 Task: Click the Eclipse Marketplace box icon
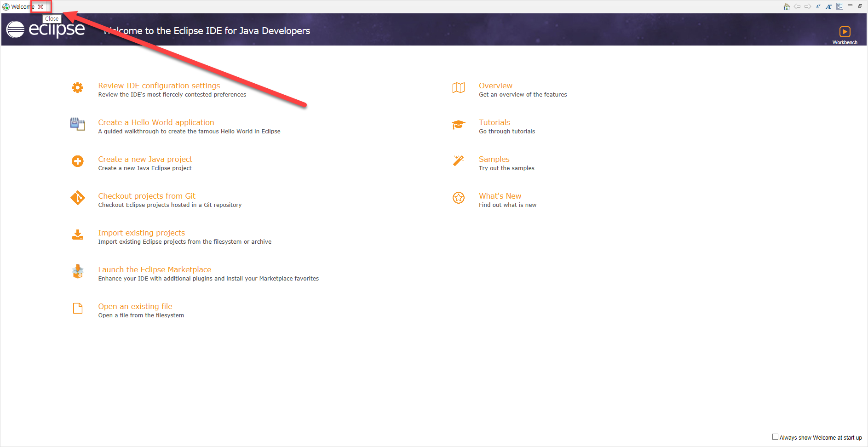click(x=78, y=271)
